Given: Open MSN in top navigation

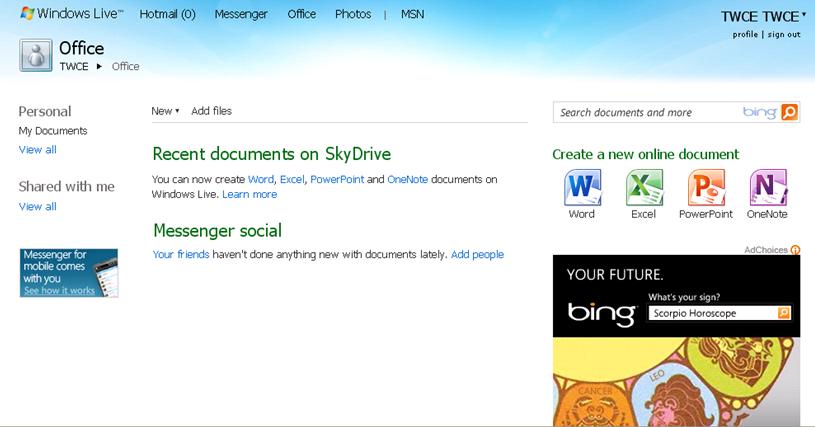Looking at the screenshot, I should click(x=412, y=15).
